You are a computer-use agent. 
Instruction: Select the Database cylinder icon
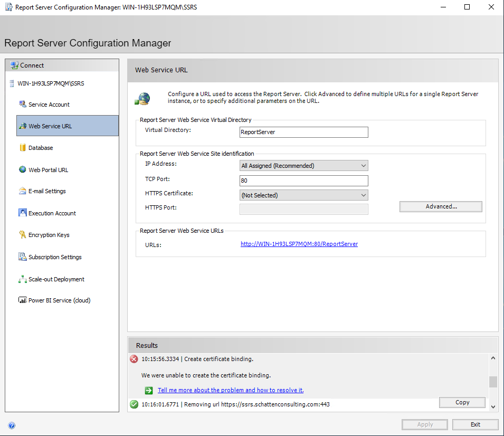pos(23,148)
